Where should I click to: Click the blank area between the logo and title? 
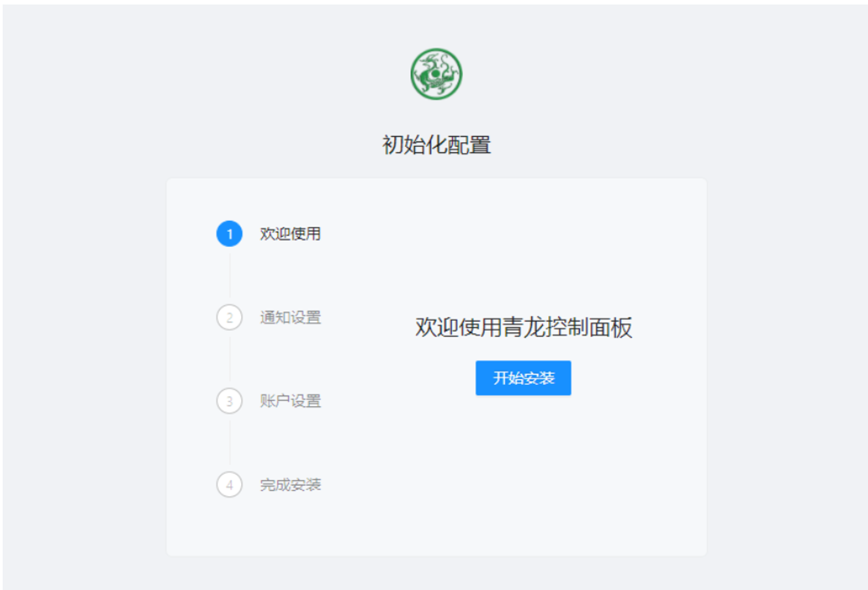436,116
